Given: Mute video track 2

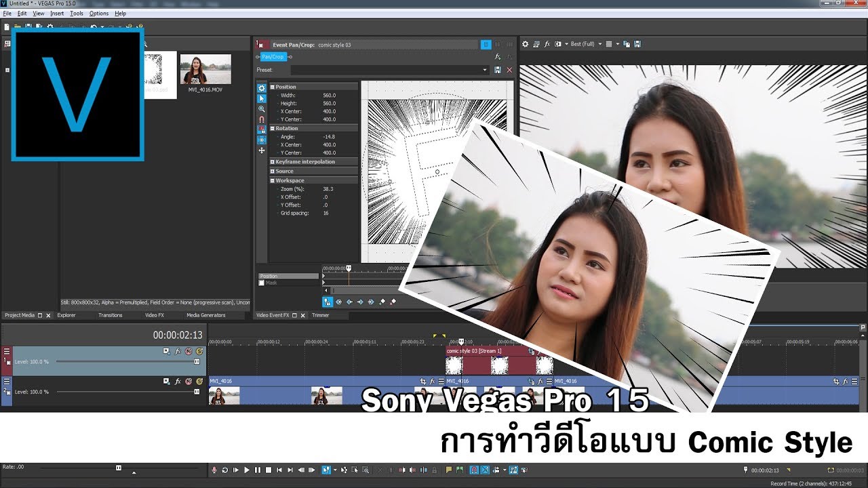Looking at the screenshot, I should click(189, 382).
